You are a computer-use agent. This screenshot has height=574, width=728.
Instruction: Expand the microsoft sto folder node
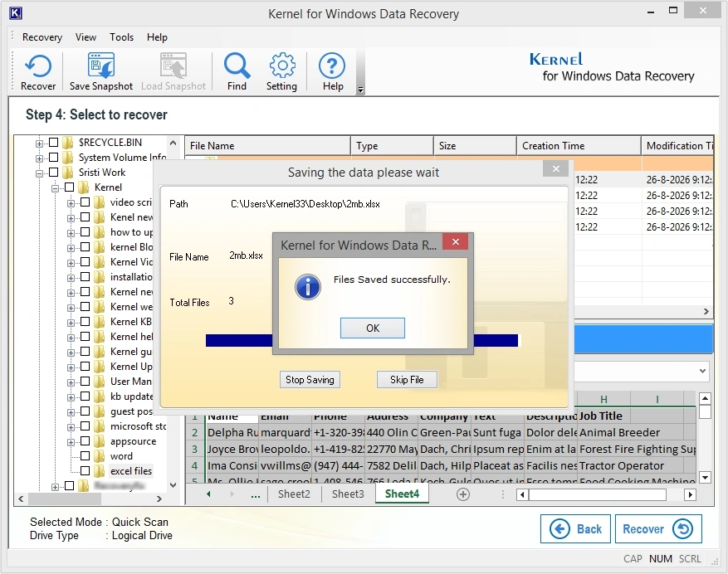click(71, 427)
